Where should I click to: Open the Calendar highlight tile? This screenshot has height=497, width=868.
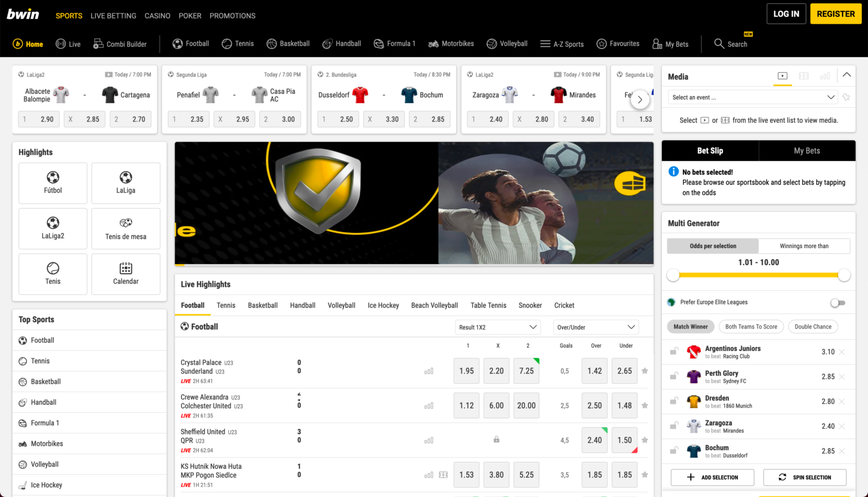[125, 274]
